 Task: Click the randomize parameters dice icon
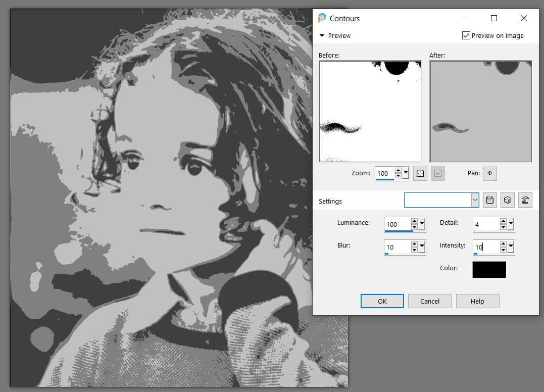pyautogui.click(x=508, y=200)
